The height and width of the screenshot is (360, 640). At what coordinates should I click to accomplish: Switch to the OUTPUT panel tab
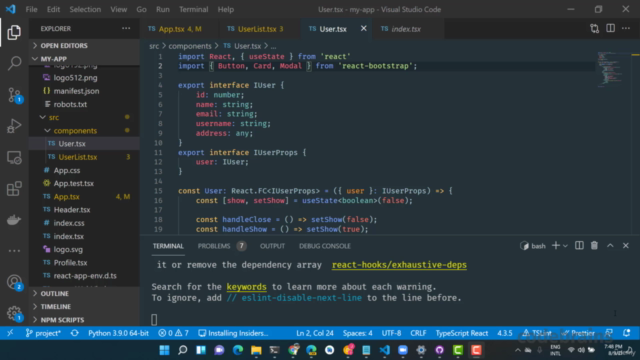(x=272, y=246)
